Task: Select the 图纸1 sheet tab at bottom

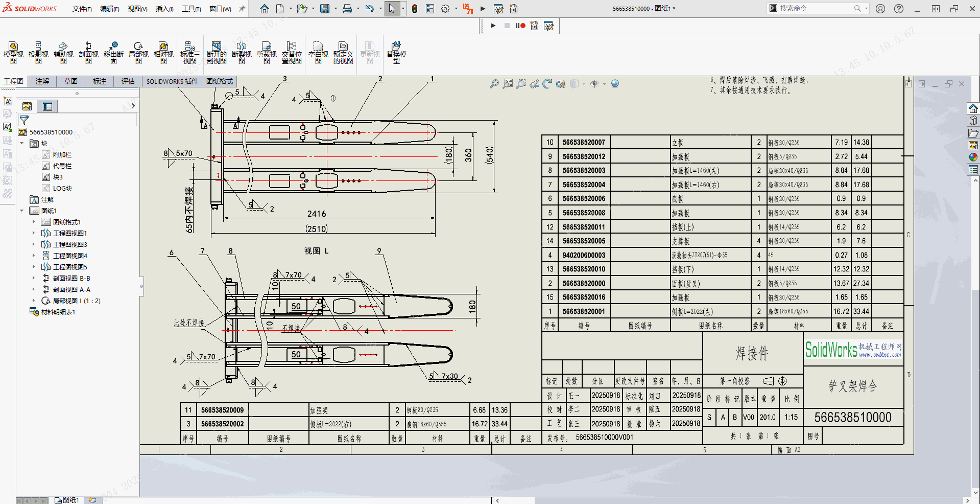Action: [67, 500]
